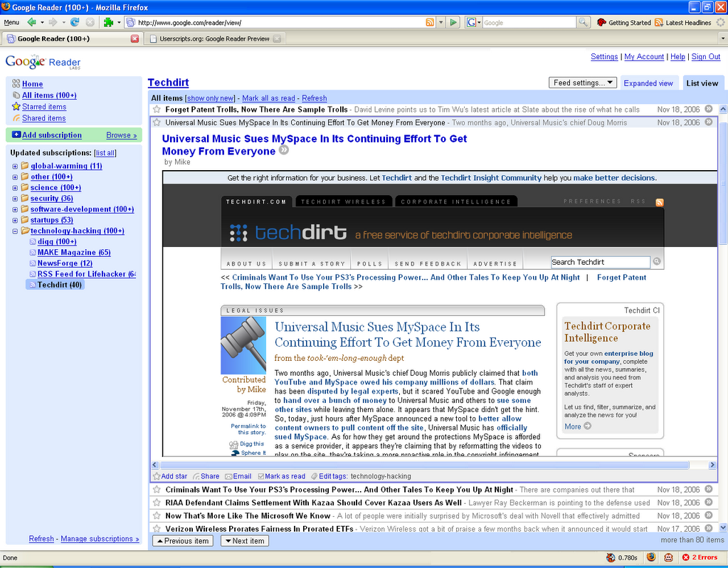Screen dimensions: 728x568
Task: Open original of 'RIAA Defendant' item via arrow icon
Action: pos(709,502)
